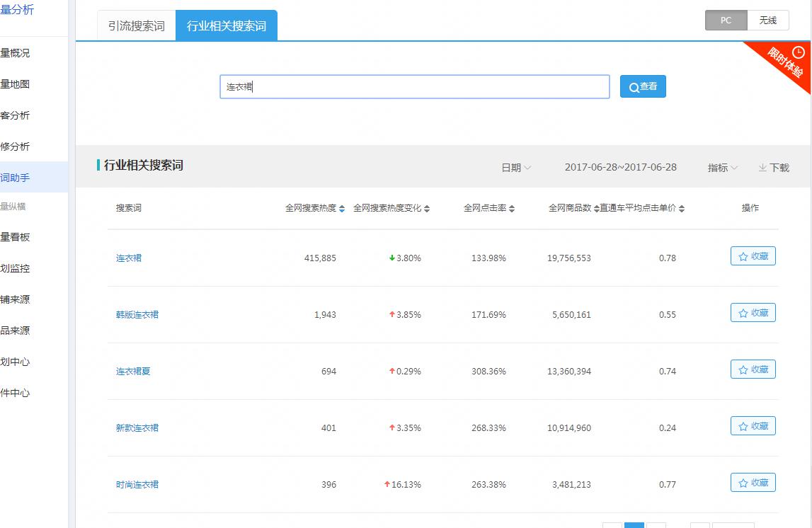Sort by 全网点击率 column arrows
This screenshot has height=528, width=812.
tap(512, 209)
